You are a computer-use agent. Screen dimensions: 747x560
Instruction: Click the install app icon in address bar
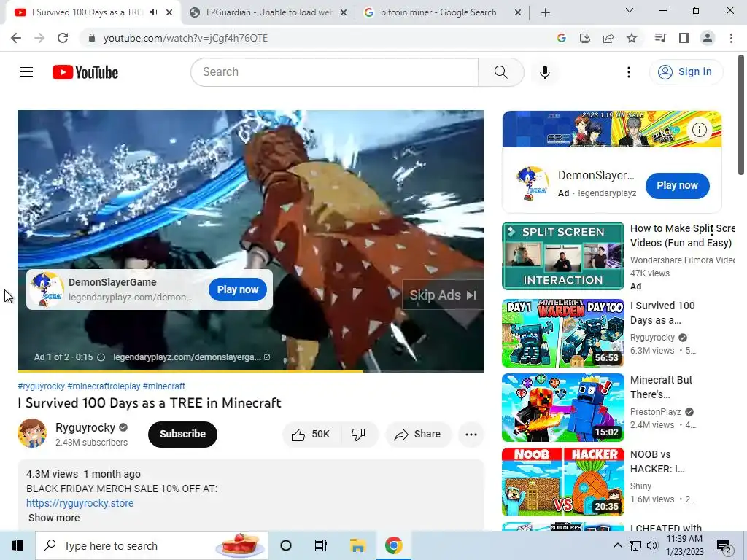585,38
